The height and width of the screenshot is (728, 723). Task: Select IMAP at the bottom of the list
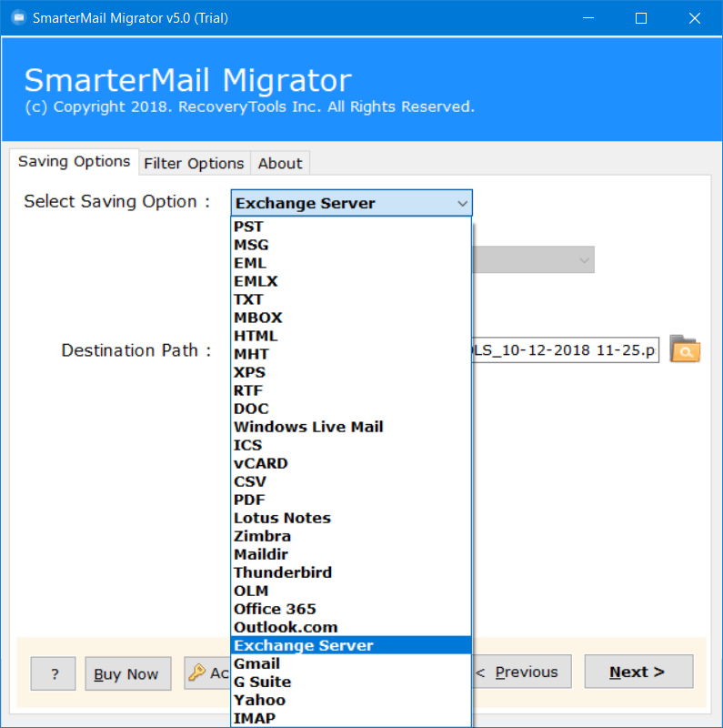[254, 718]
